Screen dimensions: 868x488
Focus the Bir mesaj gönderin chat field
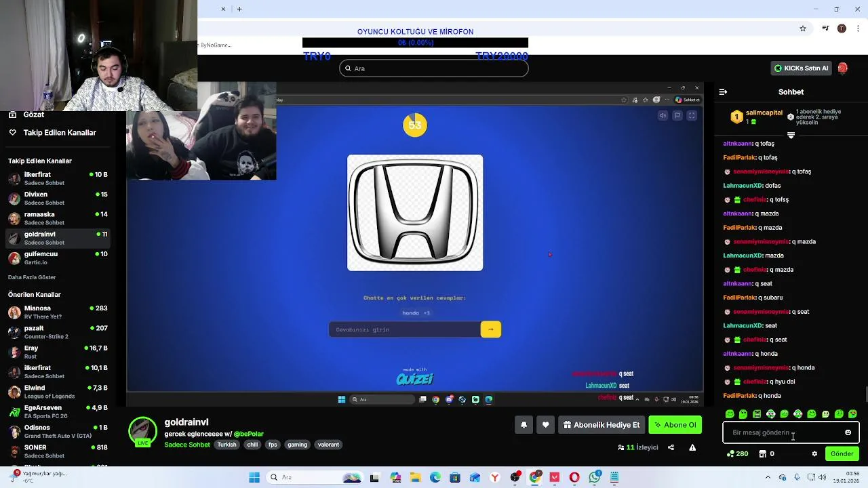[791, 432]
